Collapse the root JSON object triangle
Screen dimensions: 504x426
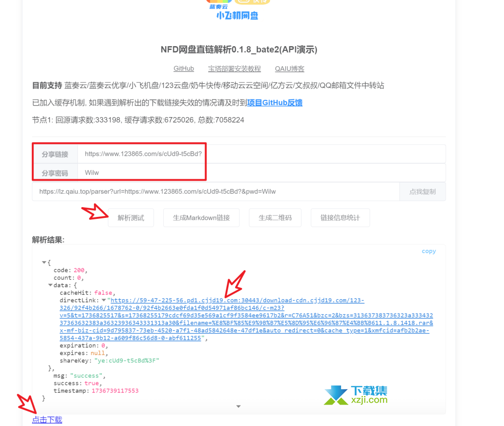(44, 263)
